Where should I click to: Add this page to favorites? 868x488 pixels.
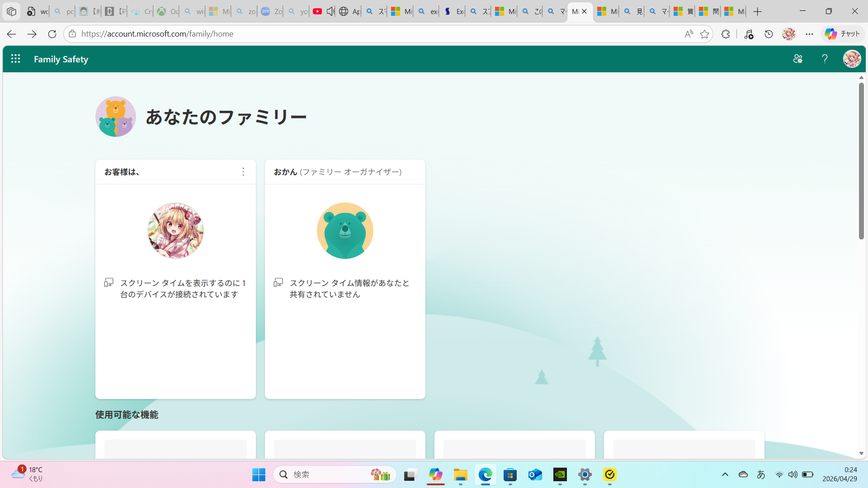pos(704,34)
